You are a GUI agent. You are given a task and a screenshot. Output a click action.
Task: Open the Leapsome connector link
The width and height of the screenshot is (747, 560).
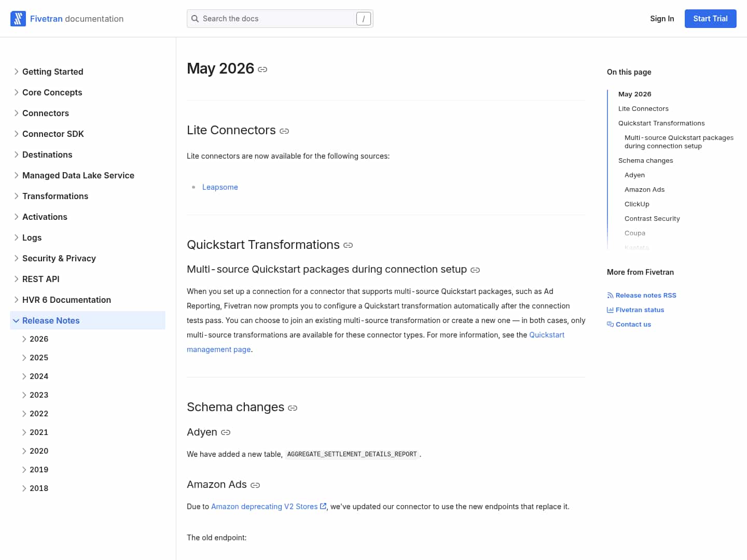[x=220, y=187]
